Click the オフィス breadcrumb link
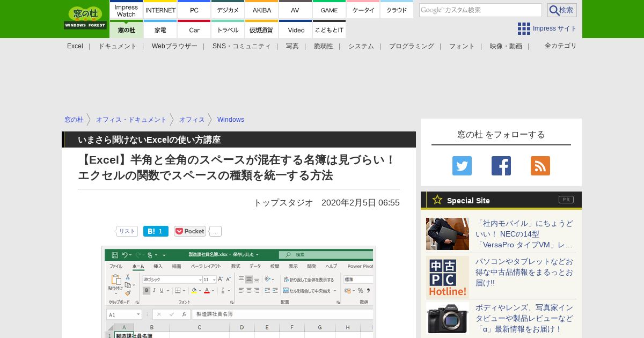The height and width of the screenshot is (338, 644). [x=192, y=120]
